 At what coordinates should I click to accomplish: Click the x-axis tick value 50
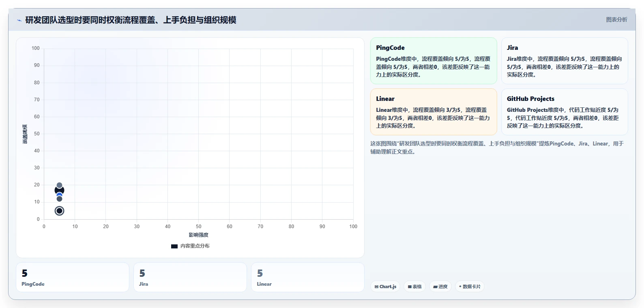pyautogui.click(x=199, y=227)
